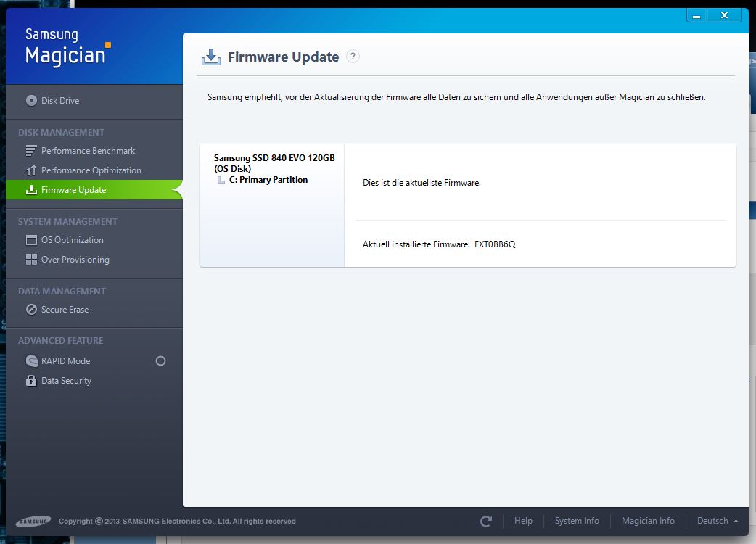Open Over Provisioning page
756x544 pixels.
coord(75,260)
